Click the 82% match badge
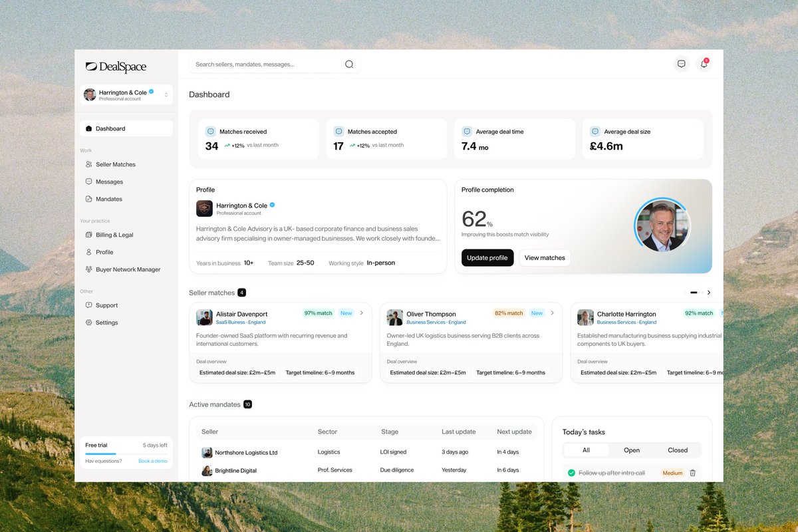The image size is (798, 532). (x=509, y=313)
